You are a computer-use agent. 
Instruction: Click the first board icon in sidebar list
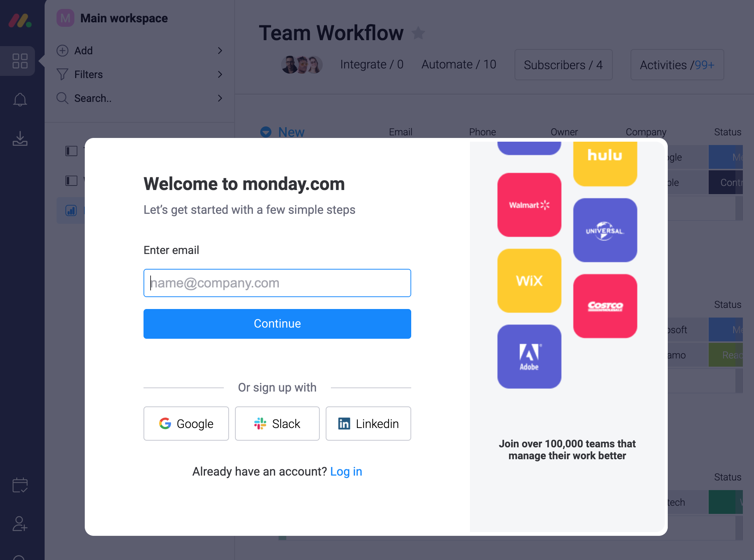pos(71,151)
